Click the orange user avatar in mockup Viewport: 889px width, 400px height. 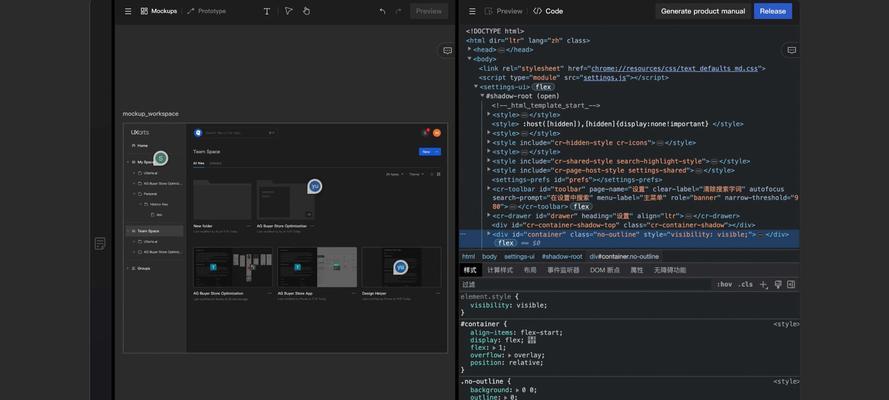point(437,133)
